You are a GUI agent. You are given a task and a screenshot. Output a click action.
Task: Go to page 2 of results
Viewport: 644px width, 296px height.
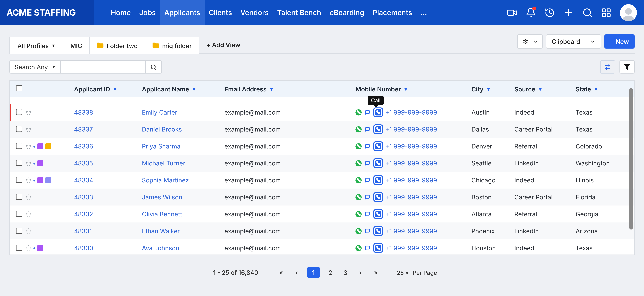[330, 273]
